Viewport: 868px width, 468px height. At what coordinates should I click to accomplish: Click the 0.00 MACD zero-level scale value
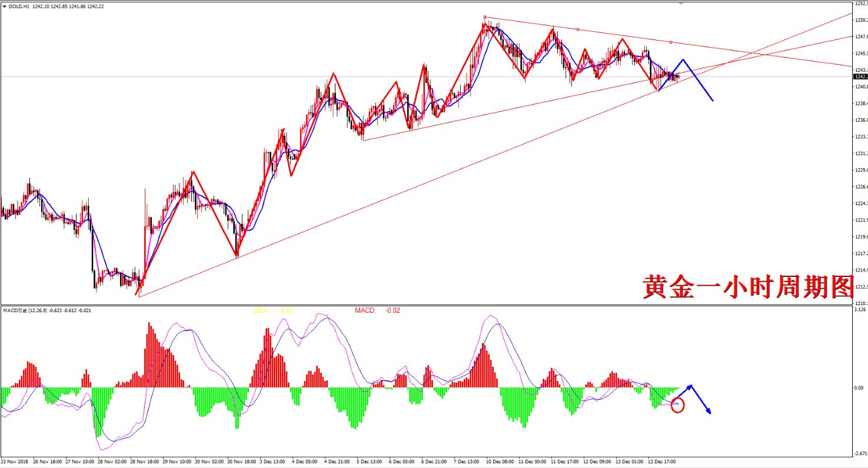(x=859, y=388)
